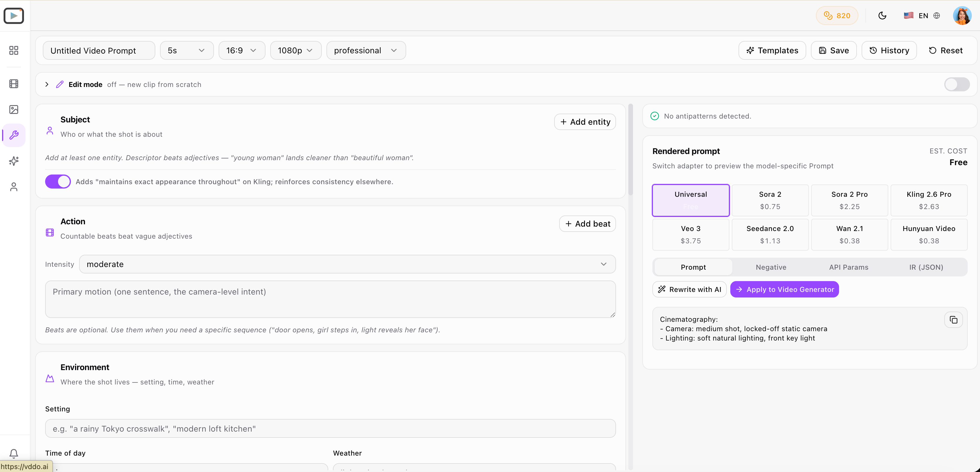Disable the maintains exact appearance toggle
Image resolution: width=980 pixels, height=472 pixels.
coord(58,182)
